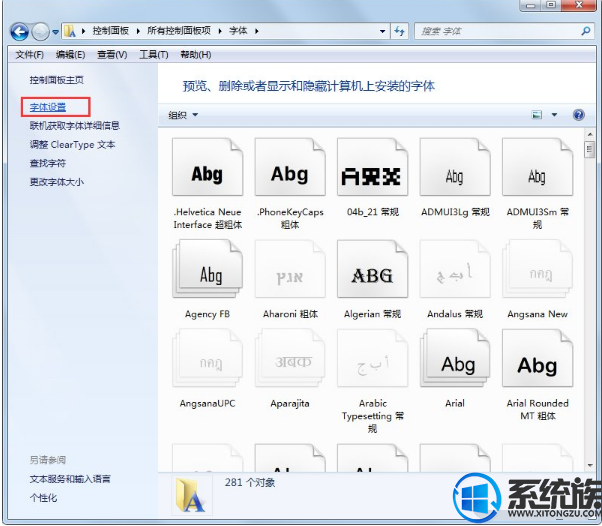The height and width of the screenshot is (526, 602).
Task: Expand the 所有控制面板项 breadcrumb arrow
Action: click(220, 31)
